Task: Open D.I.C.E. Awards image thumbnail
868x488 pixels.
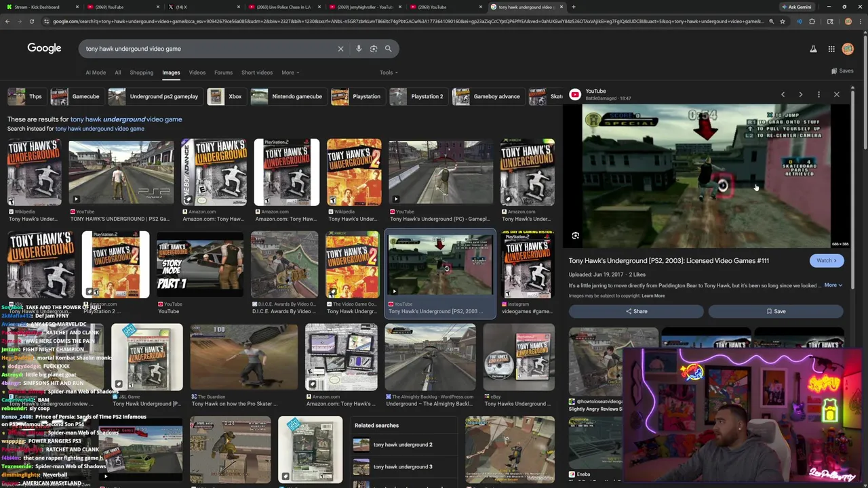Action: coord(284,264)
